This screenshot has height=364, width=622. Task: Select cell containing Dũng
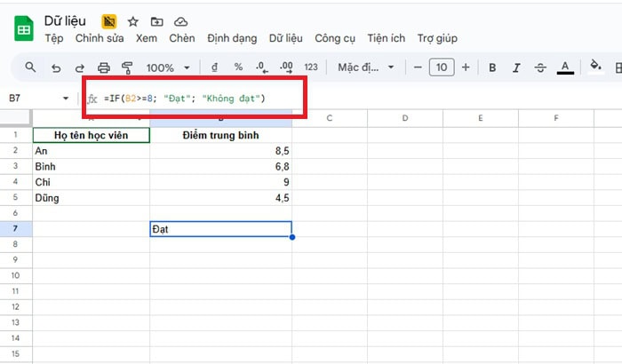[89, 198]
